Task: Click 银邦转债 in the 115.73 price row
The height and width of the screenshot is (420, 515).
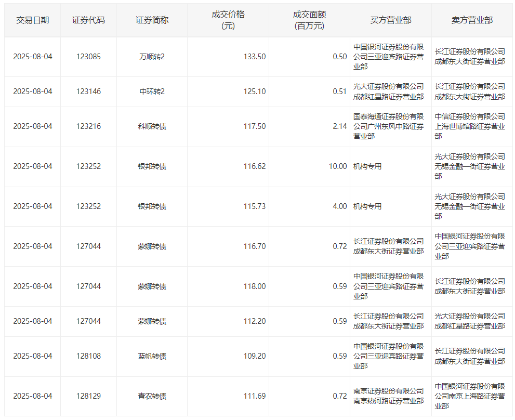Action: pyautogui.click(x=152, y=206)
